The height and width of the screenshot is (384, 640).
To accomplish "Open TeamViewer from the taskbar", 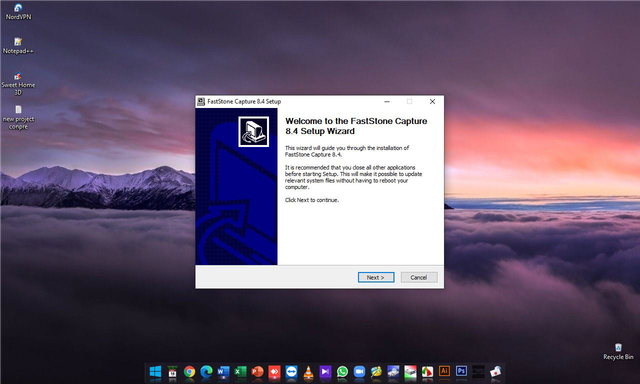I will coord(291,372).
